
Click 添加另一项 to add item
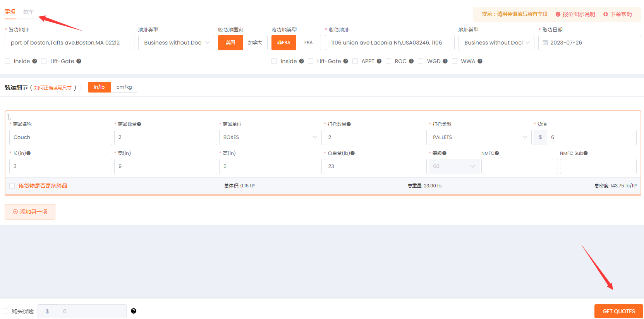pyautogui.click(x=30, y=212)
